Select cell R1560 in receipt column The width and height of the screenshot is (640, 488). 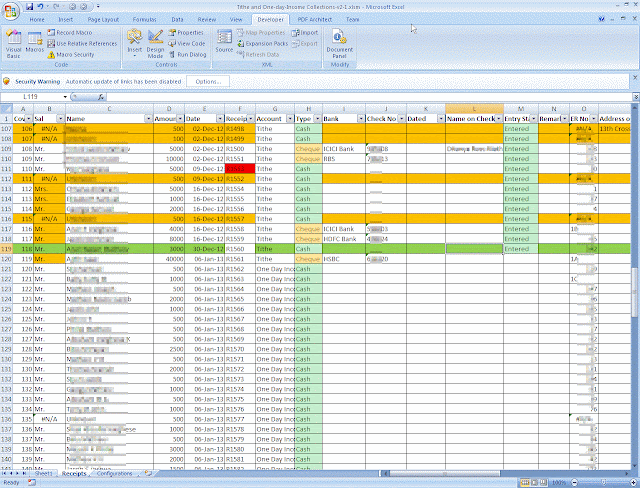[x=240, y=249]
